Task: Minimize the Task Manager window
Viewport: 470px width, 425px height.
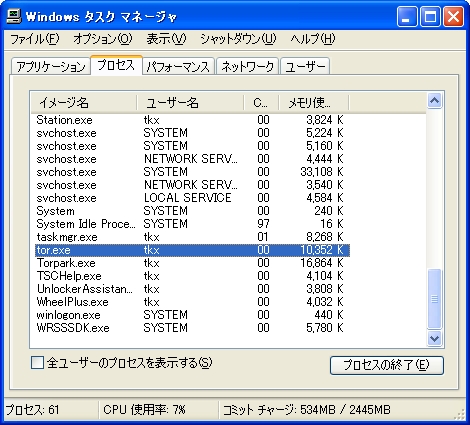Action: tap(407, 16)
